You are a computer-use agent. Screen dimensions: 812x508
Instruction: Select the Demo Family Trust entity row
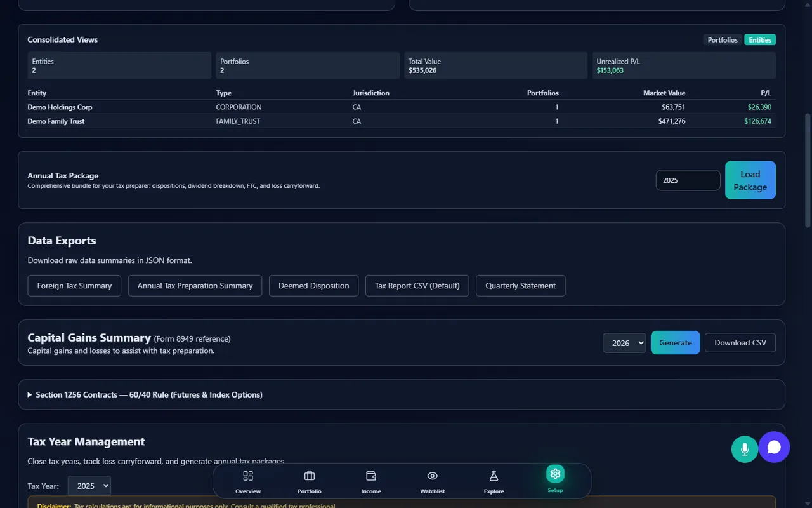tap(402, 121)
